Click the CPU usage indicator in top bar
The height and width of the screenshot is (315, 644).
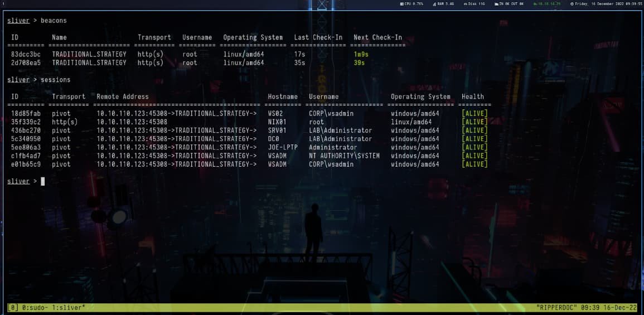point(411,4)
